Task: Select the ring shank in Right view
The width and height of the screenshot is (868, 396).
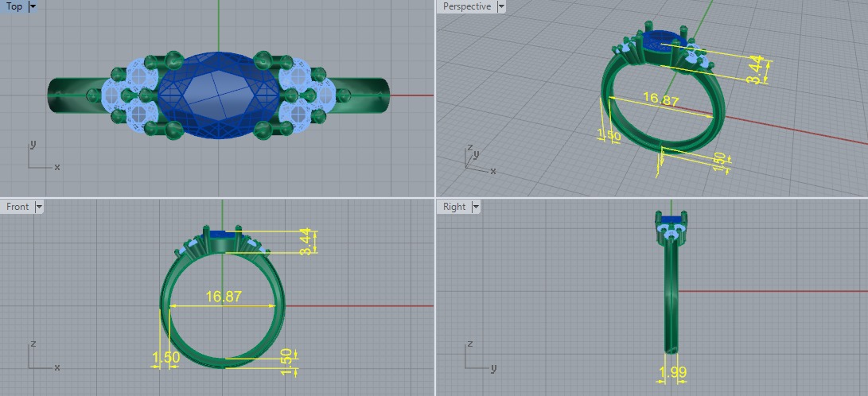Action: (x=671, y=299)
